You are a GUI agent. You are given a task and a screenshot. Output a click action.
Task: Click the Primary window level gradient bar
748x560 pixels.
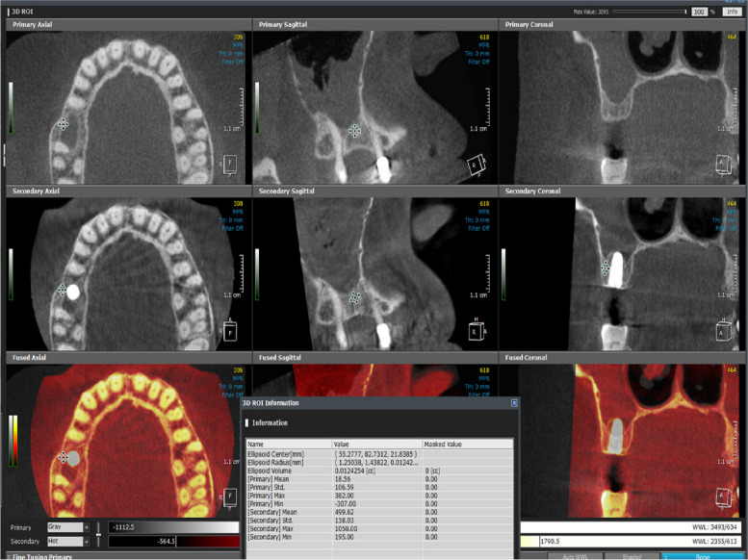173,527
